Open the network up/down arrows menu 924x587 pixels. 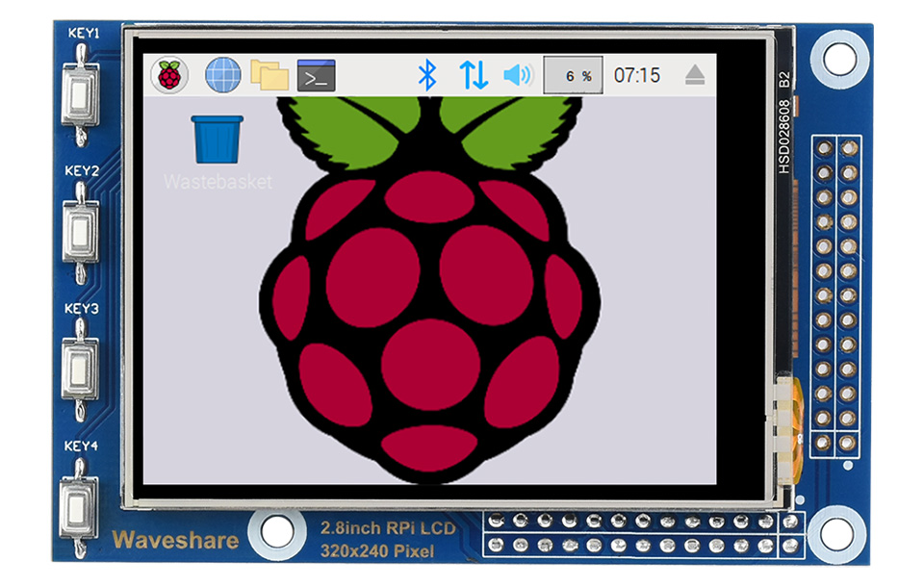pyautogui.click(x=474, y=75)
